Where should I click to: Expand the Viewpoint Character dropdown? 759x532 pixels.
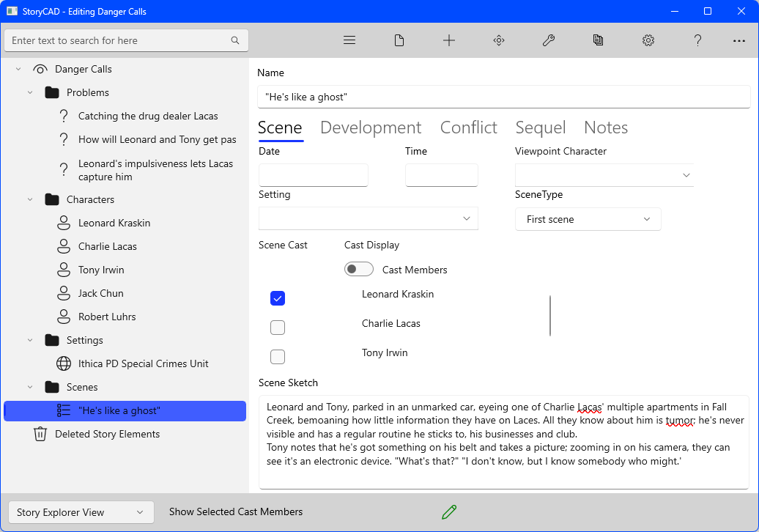click(x=604, y=175)
